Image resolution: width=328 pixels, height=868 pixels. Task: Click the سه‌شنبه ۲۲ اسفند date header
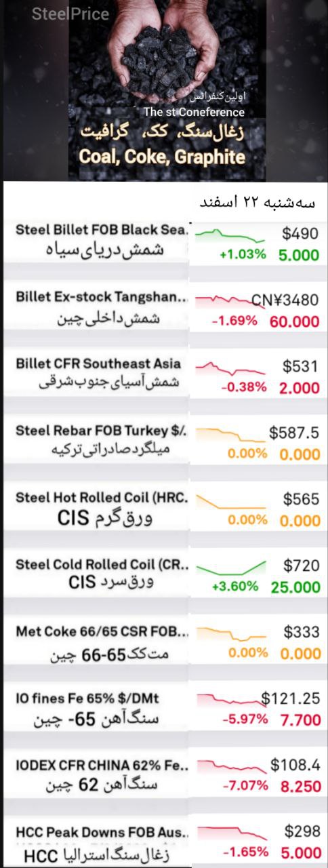[258, 203]
